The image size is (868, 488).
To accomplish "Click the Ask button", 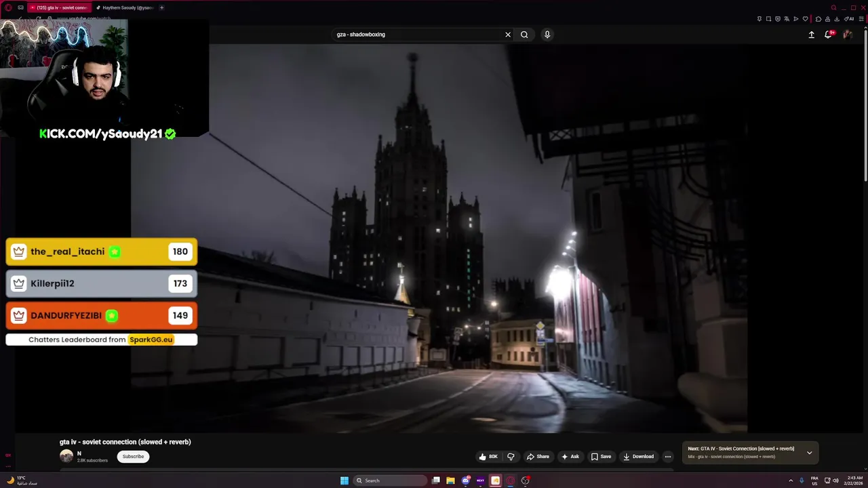I will click(x=570, y=457).
